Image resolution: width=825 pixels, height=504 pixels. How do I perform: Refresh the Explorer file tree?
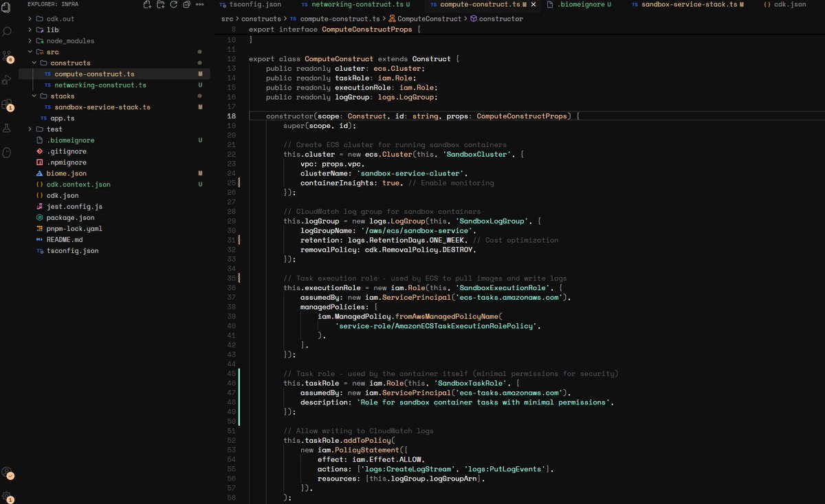[x=173, y=5]
